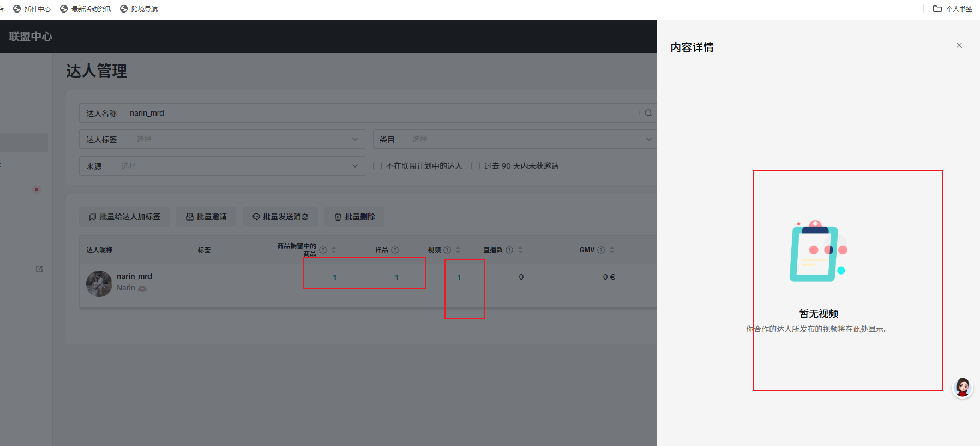Viewport: 980px width, 446px height.
Task: Open 最新活动资讯 bookmark
Action: pos(86,9)
